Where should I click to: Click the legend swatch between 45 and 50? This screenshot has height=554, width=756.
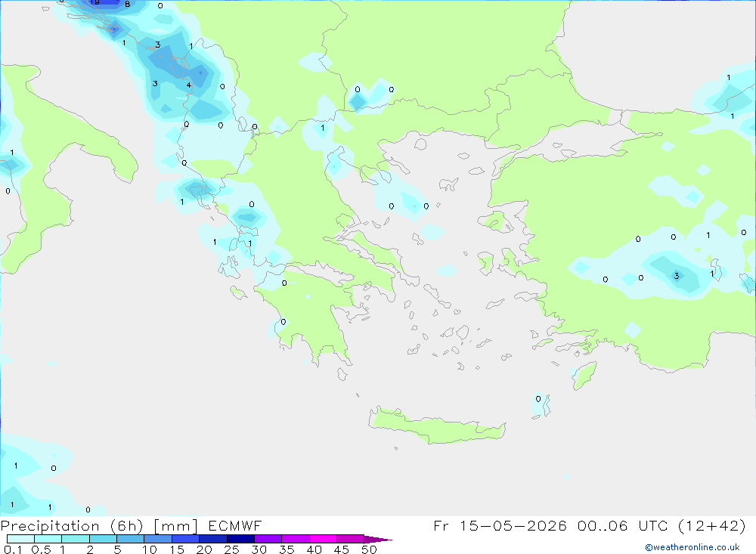click(x=351, y=539)
